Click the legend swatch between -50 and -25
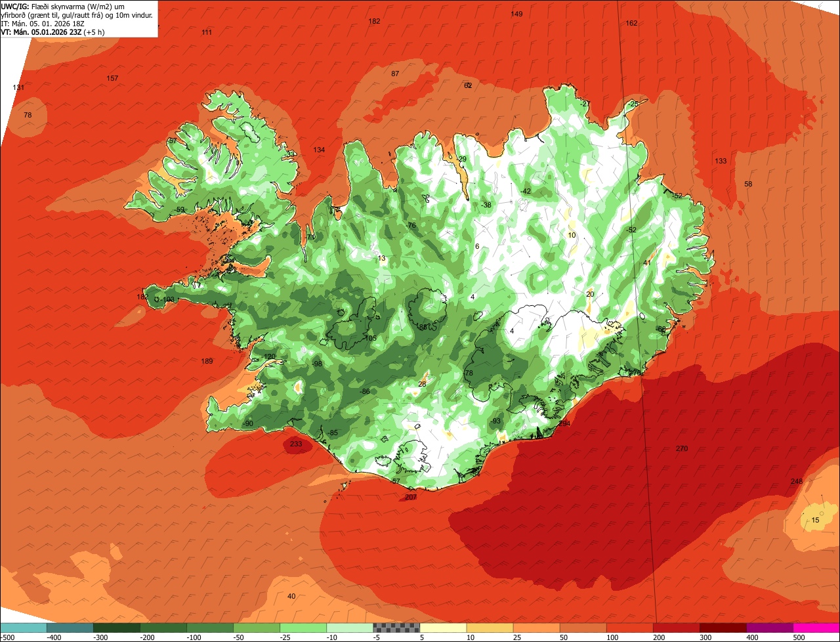 pos(256,628)
